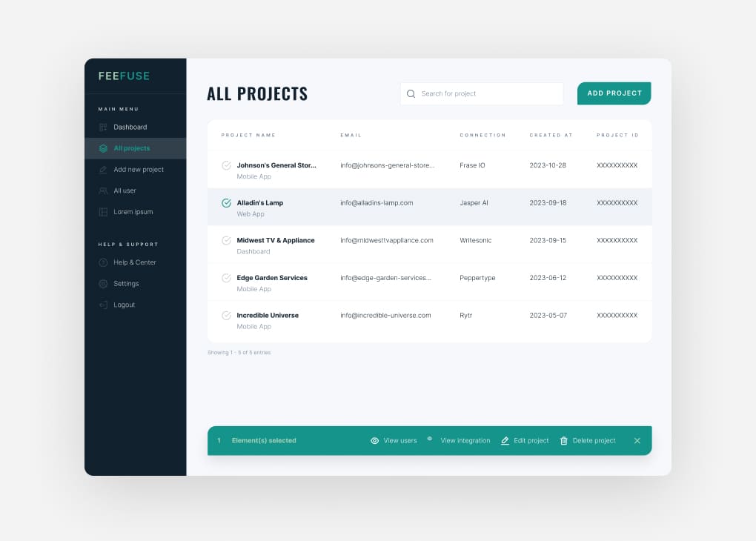Select the Edge Garden Services checkbox
756x541 pixels.
[226, 278]
